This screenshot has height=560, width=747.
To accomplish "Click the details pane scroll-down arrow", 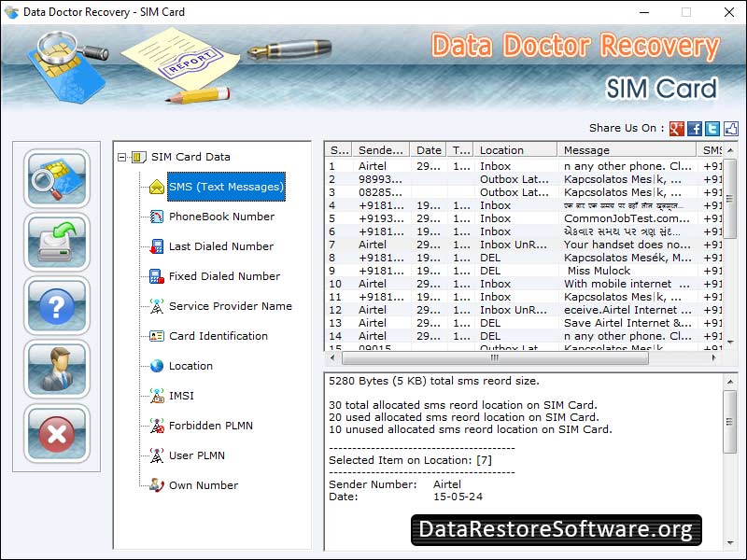I will tap(730, 542).
